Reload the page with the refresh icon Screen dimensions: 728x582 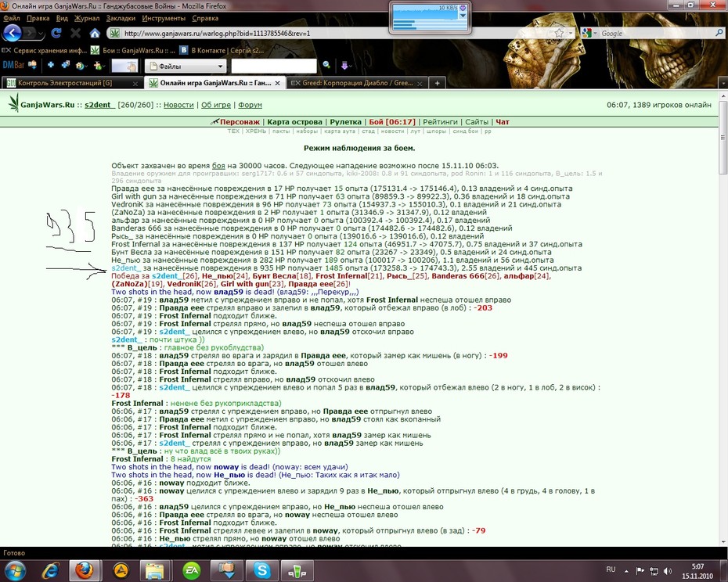click(x=56, y=33)
